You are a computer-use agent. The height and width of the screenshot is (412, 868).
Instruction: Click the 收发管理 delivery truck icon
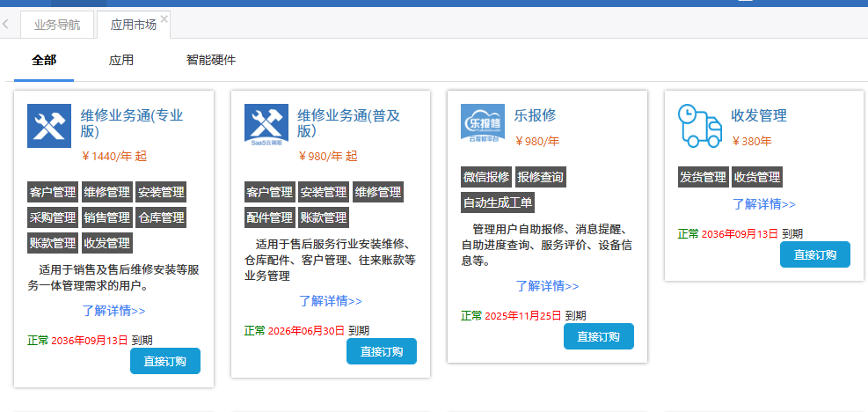700,125
